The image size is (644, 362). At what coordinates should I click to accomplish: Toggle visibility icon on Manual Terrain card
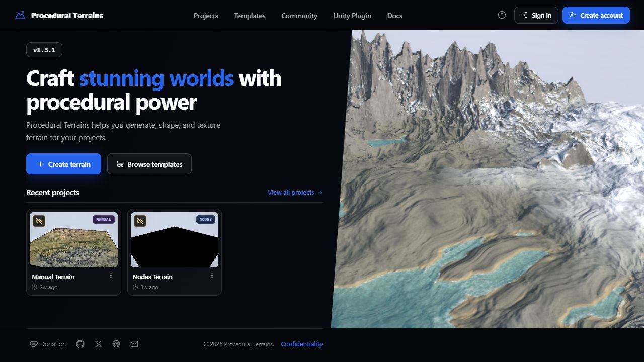point(39,221)
